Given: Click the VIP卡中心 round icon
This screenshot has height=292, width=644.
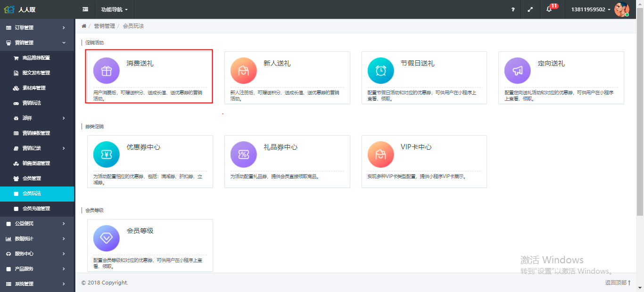Looking at the screenshot, I should click(381, 154).
